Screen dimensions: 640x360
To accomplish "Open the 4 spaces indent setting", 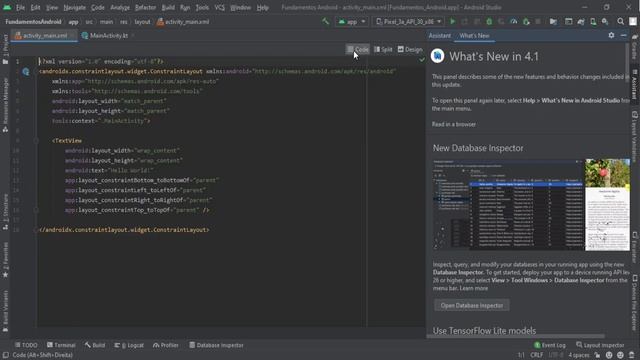I will [579, 355].
